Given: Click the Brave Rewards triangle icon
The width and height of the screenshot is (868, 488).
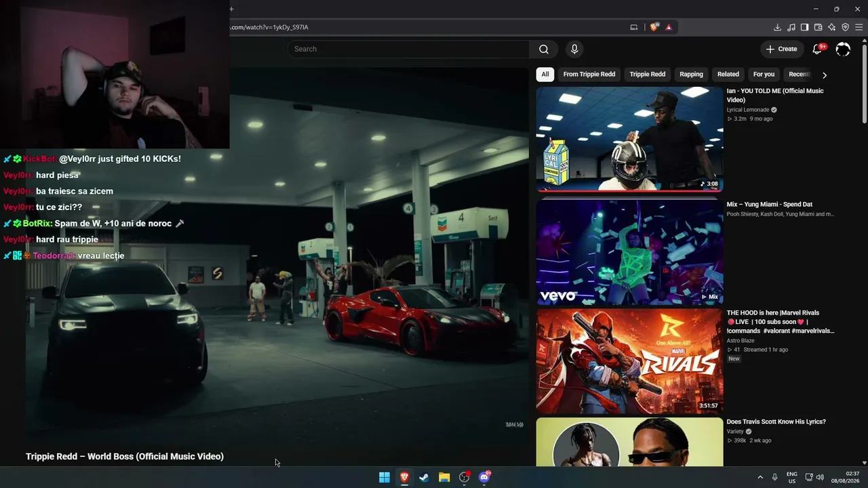Looking at the screenshot, I should [669, 27].
